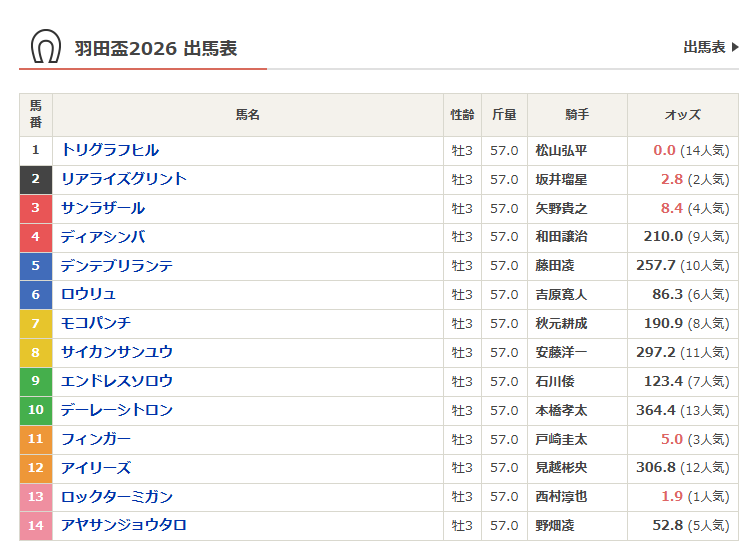The width and height of the screenshot is (753, 557).
Task: Click the オッズ column header
Action: tap(682, 115)
